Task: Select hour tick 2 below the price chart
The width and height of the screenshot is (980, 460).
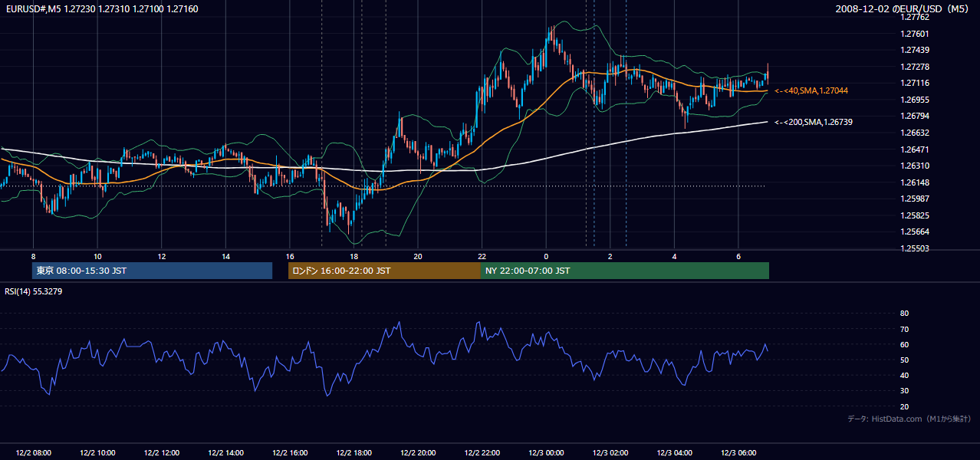Action: click(x=610, y=256)
